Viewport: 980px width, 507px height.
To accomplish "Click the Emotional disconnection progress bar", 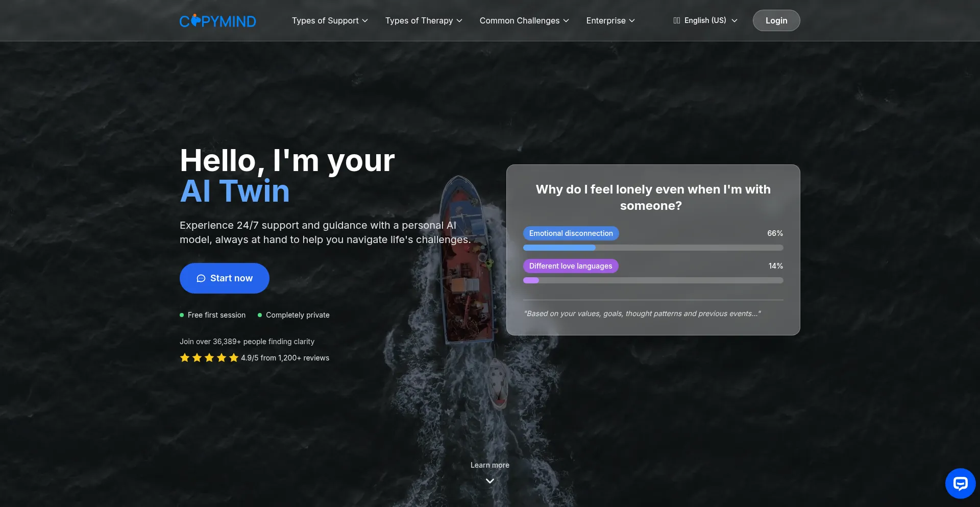I will [653, 248].
